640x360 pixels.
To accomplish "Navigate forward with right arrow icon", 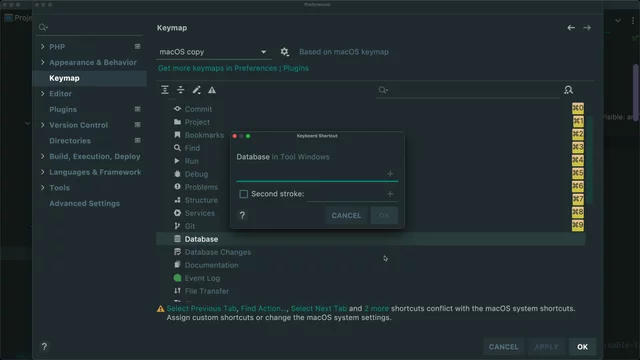I will [587, 28].
